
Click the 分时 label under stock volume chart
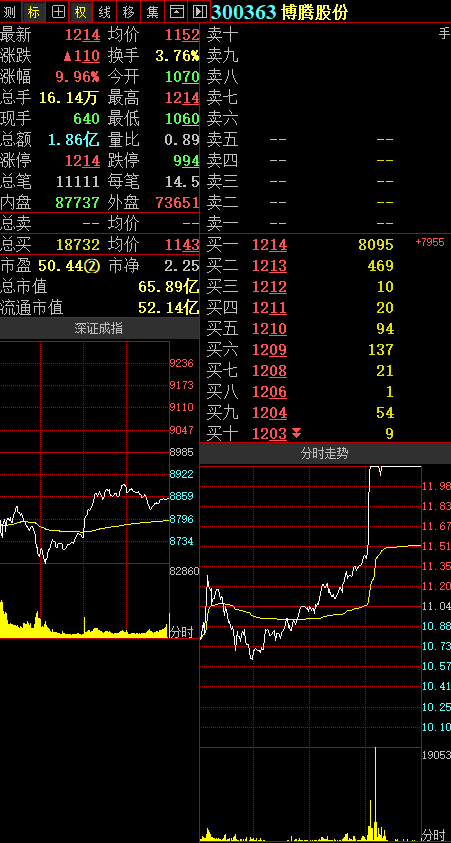(x=434, y=835)
